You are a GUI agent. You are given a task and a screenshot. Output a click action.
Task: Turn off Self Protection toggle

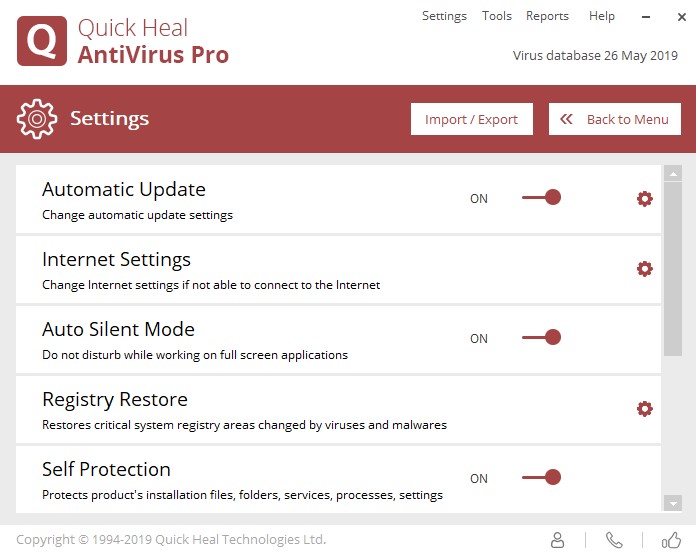542,478
